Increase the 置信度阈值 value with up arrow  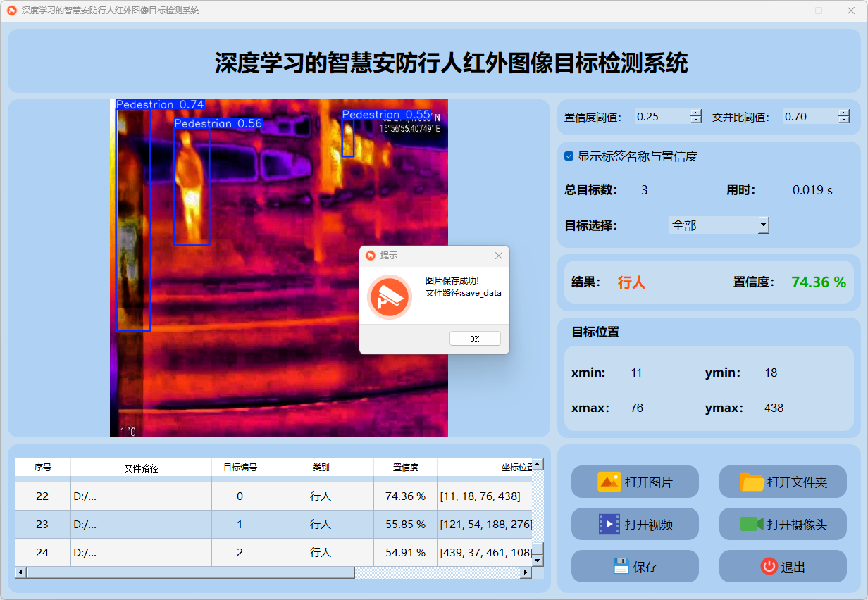(x=696, y=113)
